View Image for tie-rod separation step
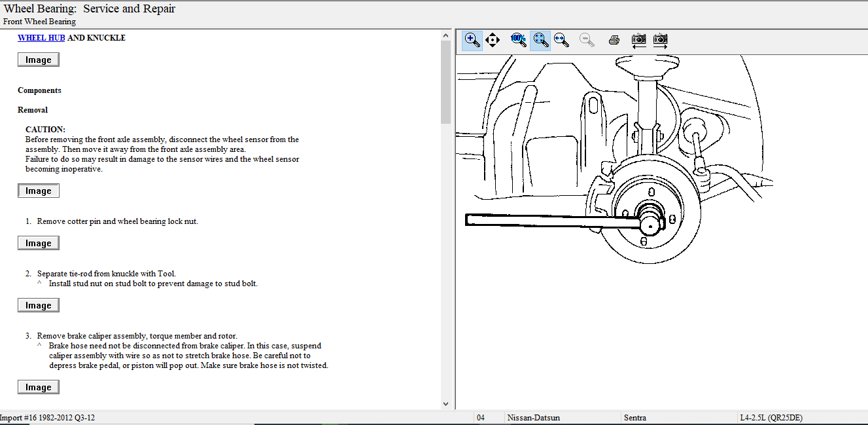The width and height of the screenshot is (868, 425). point(38,306)
